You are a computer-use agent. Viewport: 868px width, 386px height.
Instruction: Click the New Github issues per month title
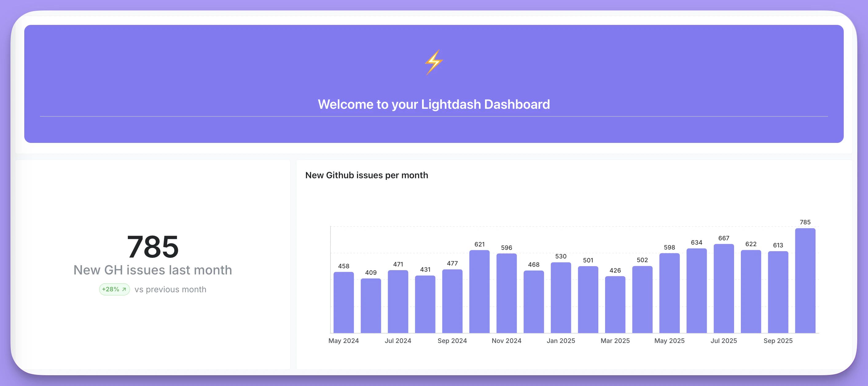coord(366,175)
